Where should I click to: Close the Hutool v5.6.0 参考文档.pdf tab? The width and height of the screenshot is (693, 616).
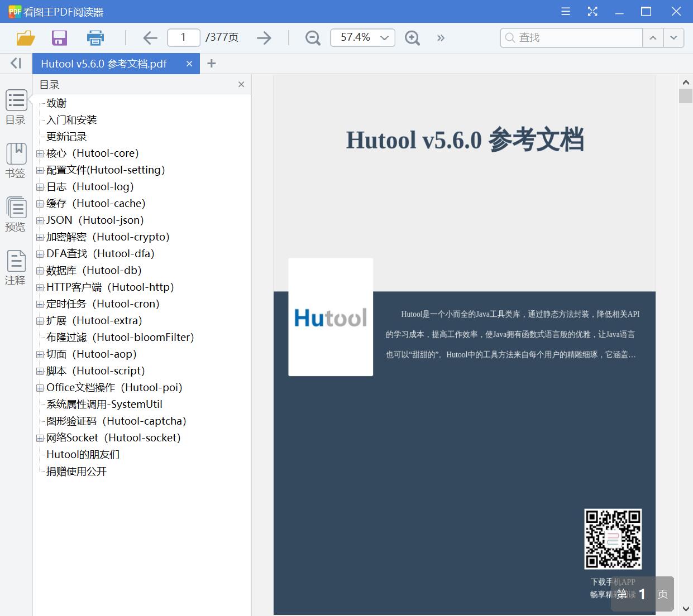tap(189, 64)
